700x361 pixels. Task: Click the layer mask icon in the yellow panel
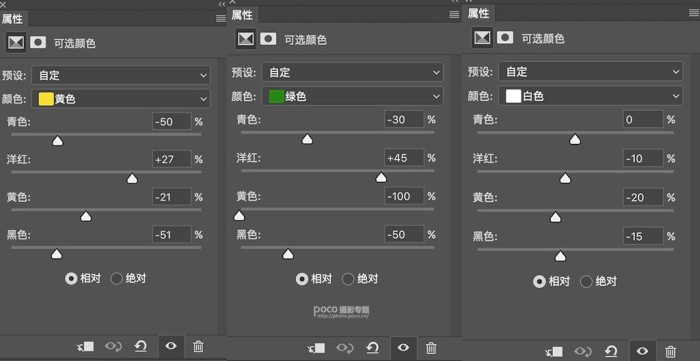pos(38,43)
